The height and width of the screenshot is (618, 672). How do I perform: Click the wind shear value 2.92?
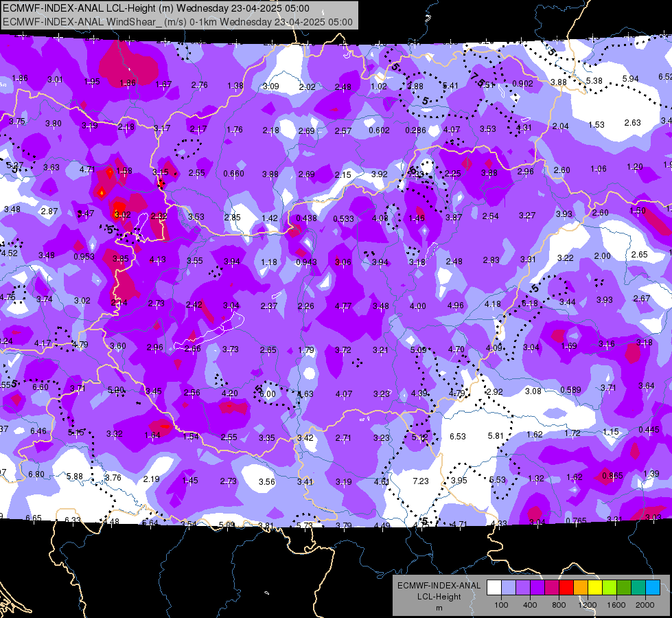494,391
